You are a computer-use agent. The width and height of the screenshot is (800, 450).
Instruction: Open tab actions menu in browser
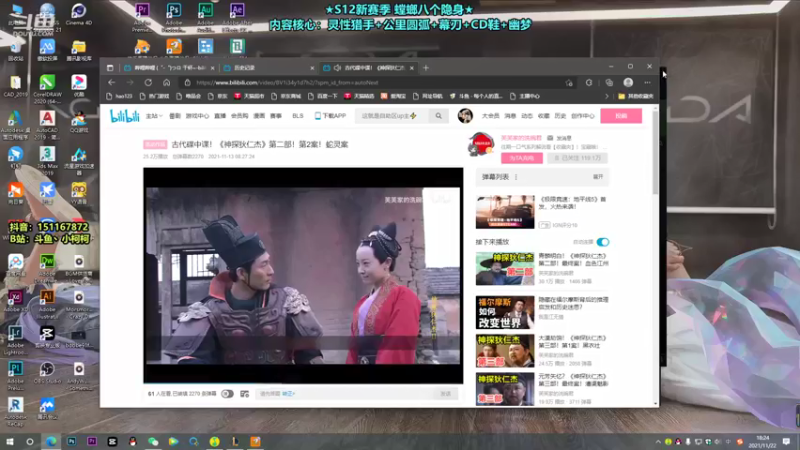[x=110, y=67]
